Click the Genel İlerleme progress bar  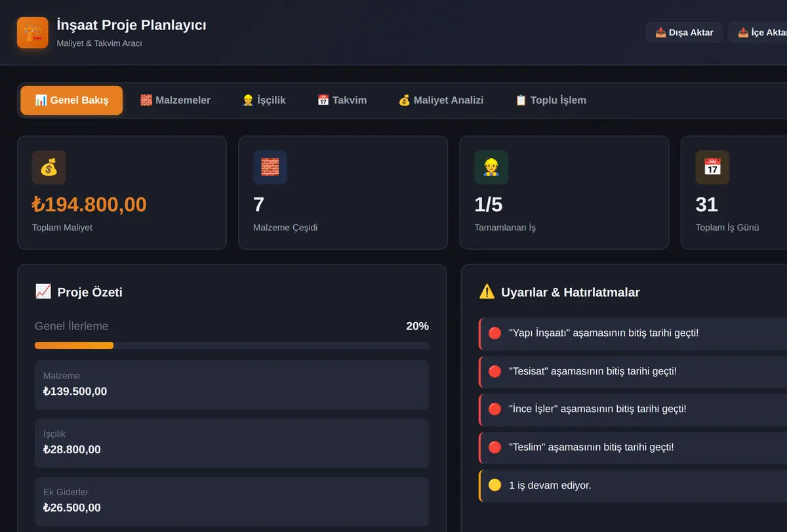pos(232,345)
